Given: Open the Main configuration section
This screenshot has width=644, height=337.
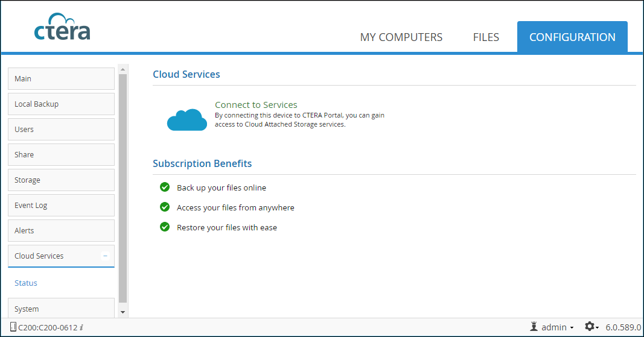Looking at the screenshot, I should [61, 79].
